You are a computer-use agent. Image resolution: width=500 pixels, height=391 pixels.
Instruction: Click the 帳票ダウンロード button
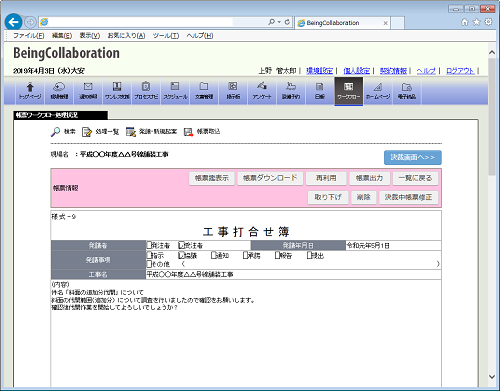pos(270,178)
